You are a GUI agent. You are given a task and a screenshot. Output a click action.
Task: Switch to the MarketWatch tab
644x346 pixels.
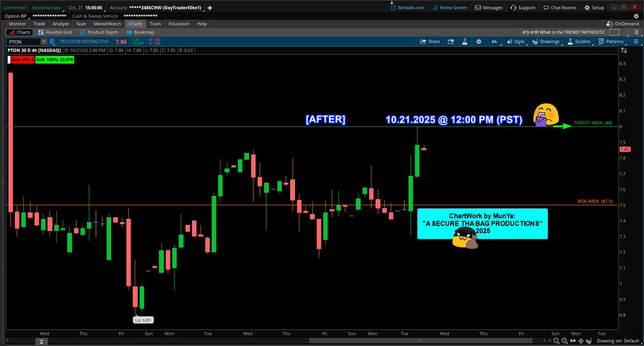107,24
